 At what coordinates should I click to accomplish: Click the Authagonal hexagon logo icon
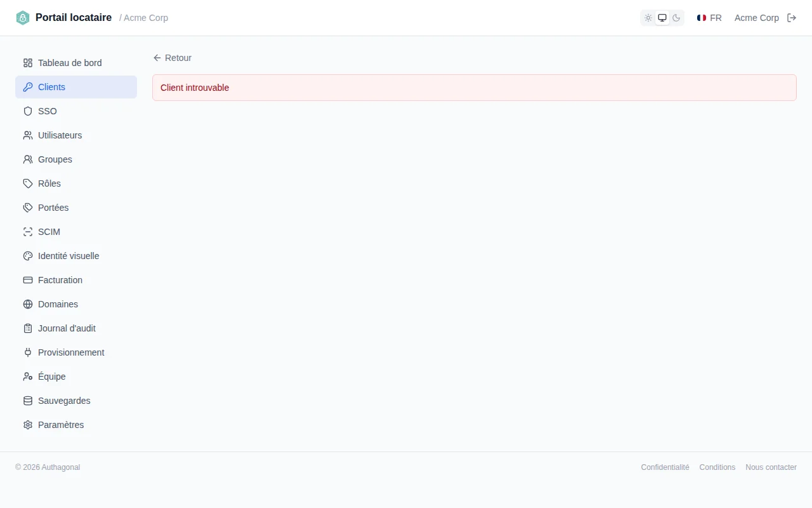(23, 18)
